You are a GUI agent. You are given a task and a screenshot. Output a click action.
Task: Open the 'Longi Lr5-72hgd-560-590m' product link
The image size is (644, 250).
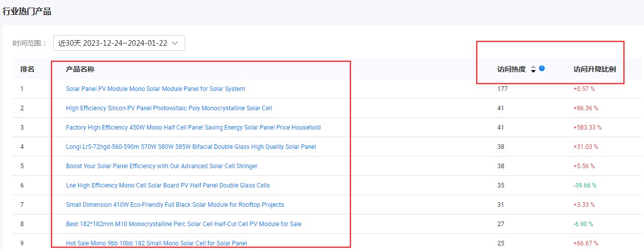pos(191,147)
